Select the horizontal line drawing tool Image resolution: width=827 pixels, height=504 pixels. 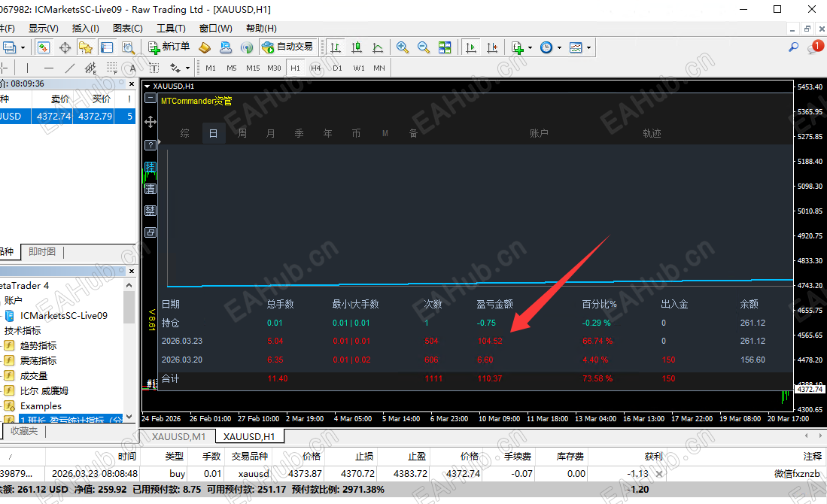click(x=48, y=68)
